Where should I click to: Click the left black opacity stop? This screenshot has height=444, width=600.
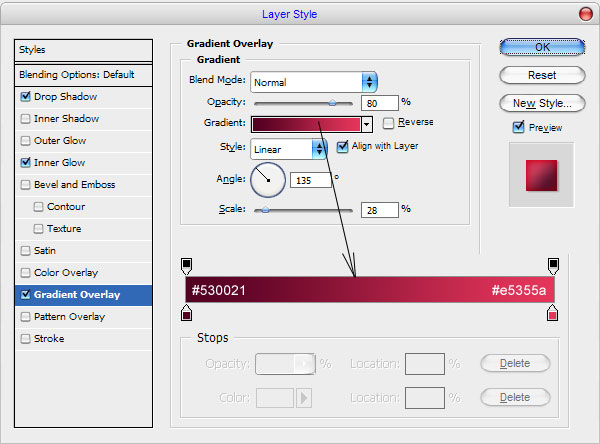pyautogui.click(x=186, y=265)
